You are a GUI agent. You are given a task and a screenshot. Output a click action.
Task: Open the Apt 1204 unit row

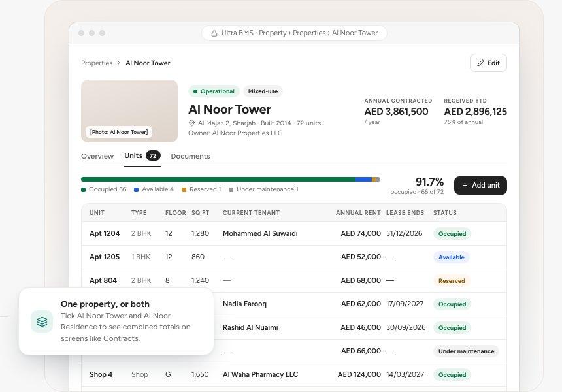tap(294, 234)
